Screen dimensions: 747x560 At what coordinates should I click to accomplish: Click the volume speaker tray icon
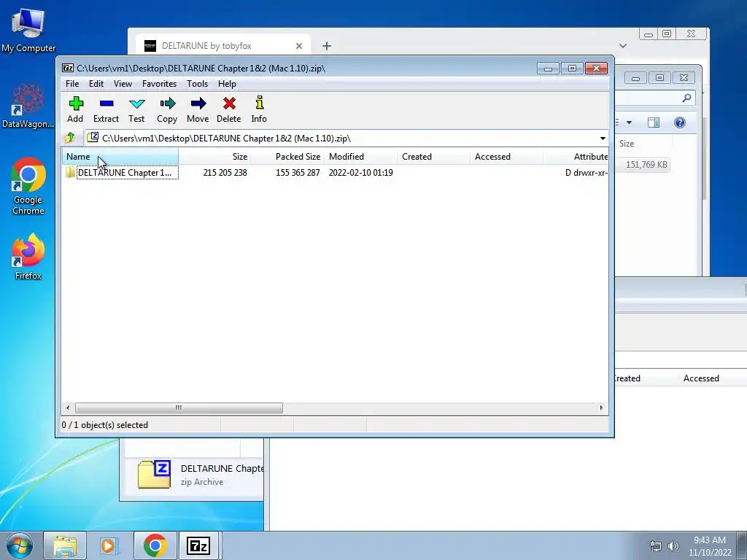(673, 546)
